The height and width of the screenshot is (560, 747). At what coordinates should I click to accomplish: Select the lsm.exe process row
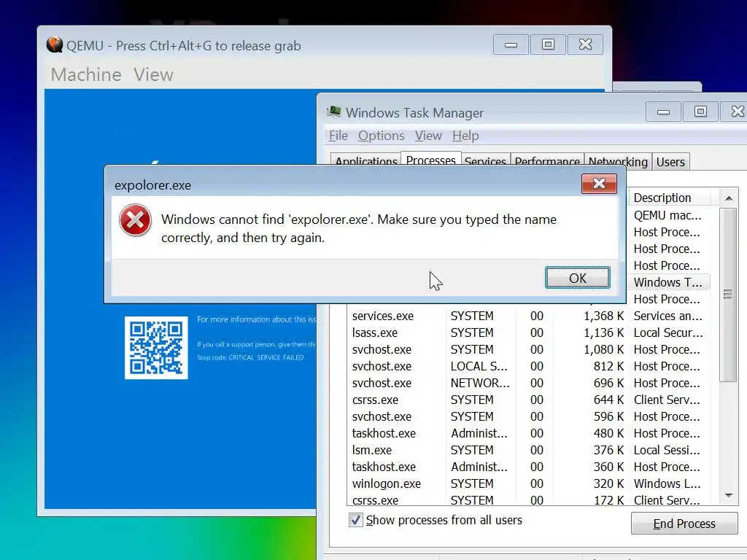tap(529, 450)
